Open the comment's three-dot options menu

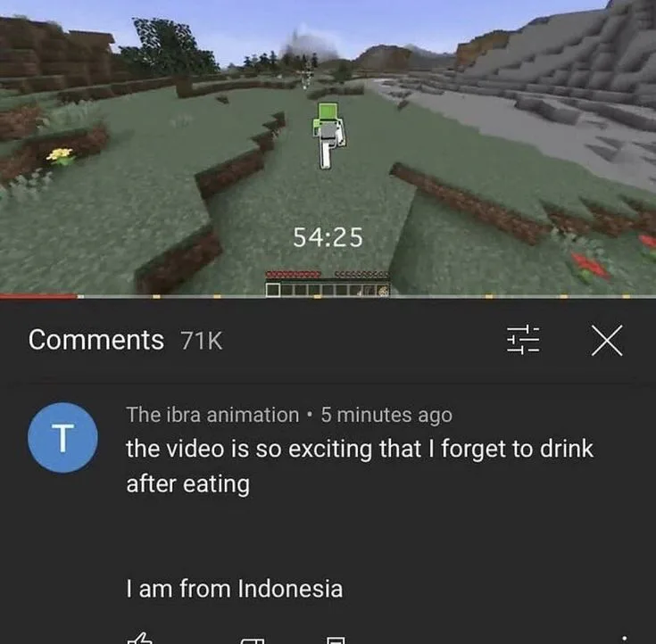624,640
